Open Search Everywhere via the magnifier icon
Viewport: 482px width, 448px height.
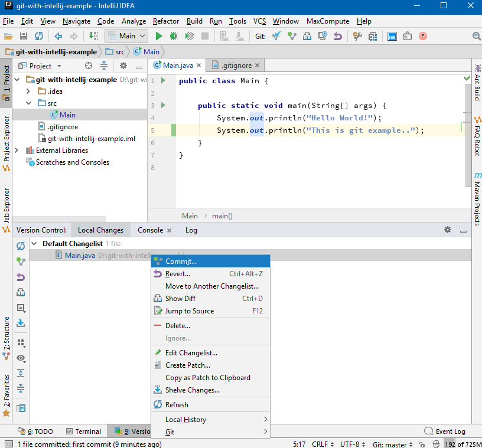point(476,36)
